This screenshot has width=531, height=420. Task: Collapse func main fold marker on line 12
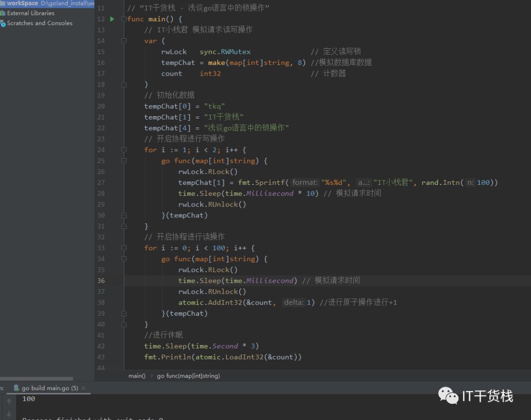(123, 19)
